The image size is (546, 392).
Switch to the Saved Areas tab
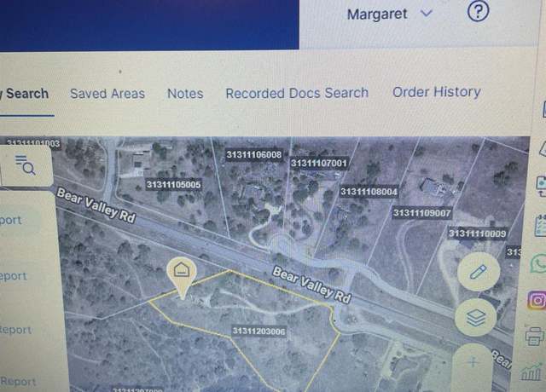pyautogui.click(x=107, y=94)
